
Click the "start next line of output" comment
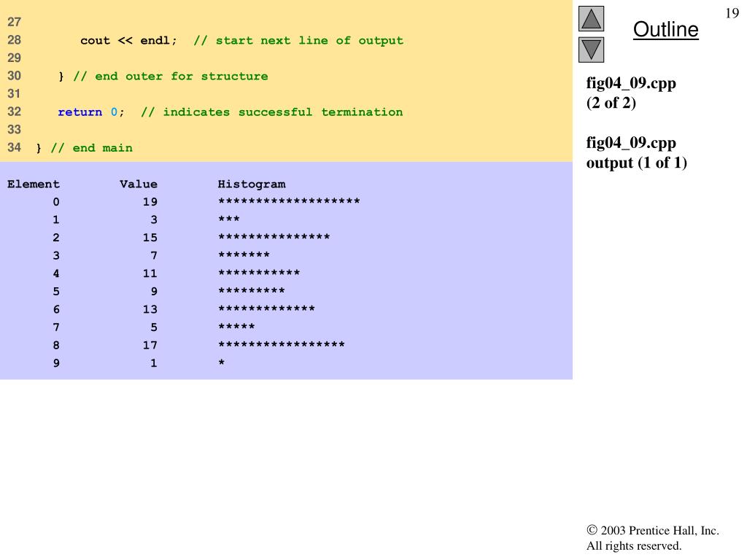298,41
